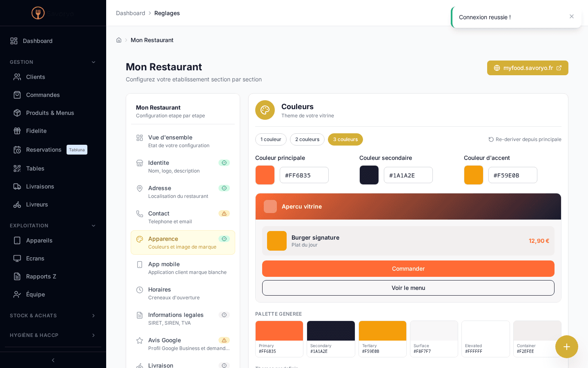Image resolution: width=588 pixels, height=368 pixels.
Task: Dismiss the Connexion reussie notification
Action: click(572, 16)
